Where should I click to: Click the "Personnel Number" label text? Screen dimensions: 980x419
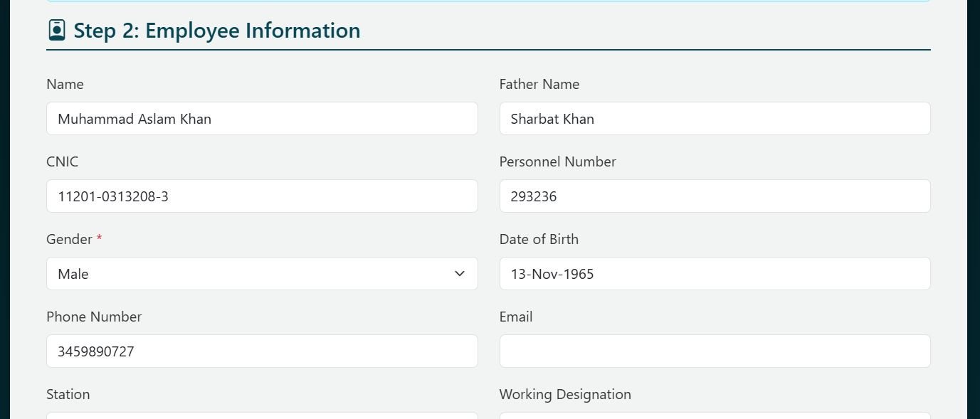pyautogui.click(x=557, y=161)
